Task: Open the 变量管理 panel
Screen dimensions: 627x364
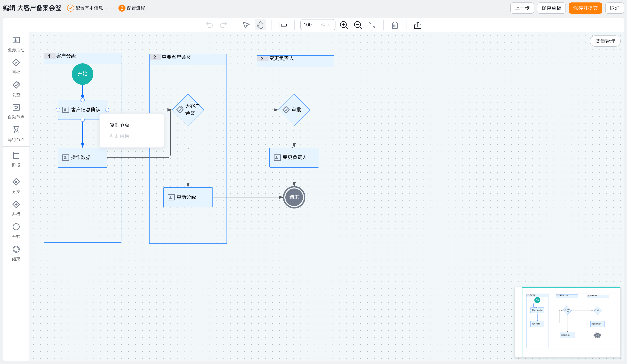Action: click(x=605, y=41)
